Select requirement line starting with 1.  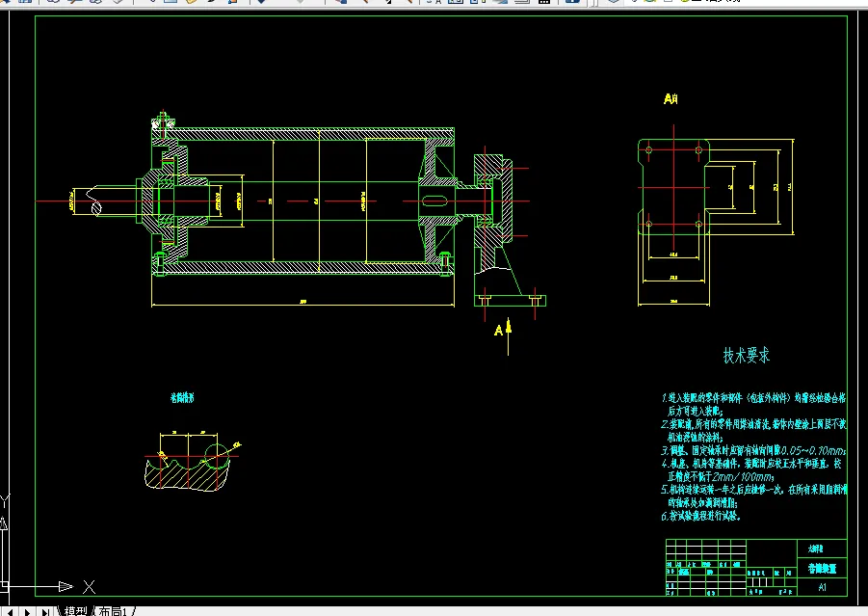[x=753, y=398]
